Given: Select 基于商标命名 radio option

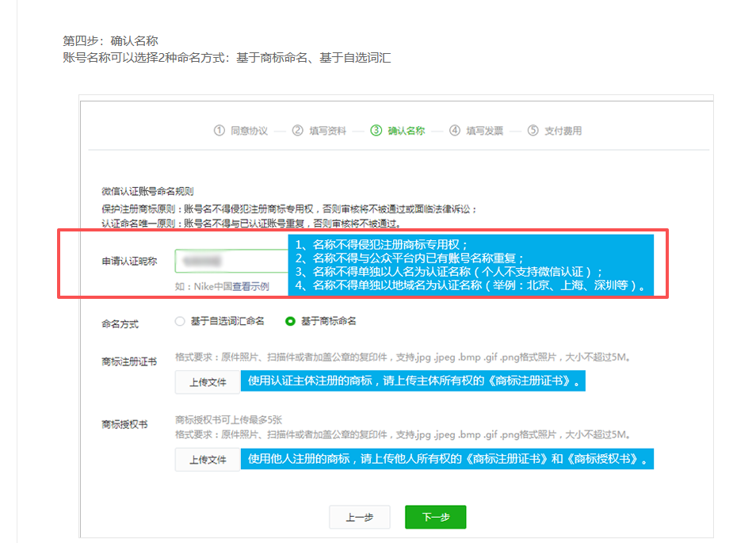Looking at the screenshot, I should (x=290, y=321).
